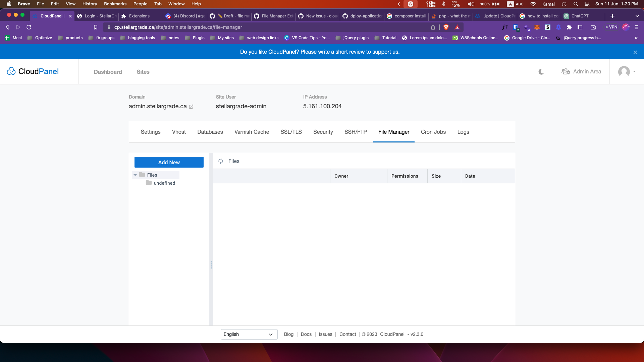This screenshot has height=362, width=644.
Task: Open the account avatar dropdown
Action: coord(626,71)
